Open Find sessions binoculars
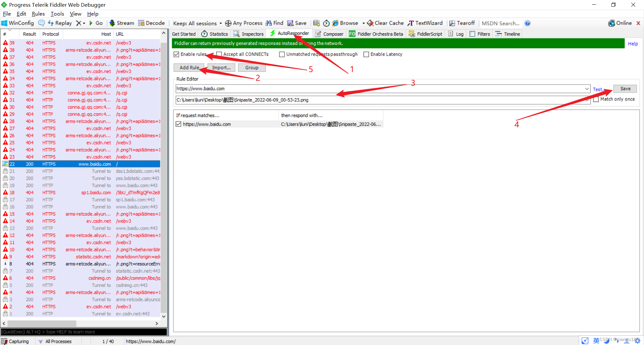Viewport: 644px width, 345px height. (x=274, y=23)
